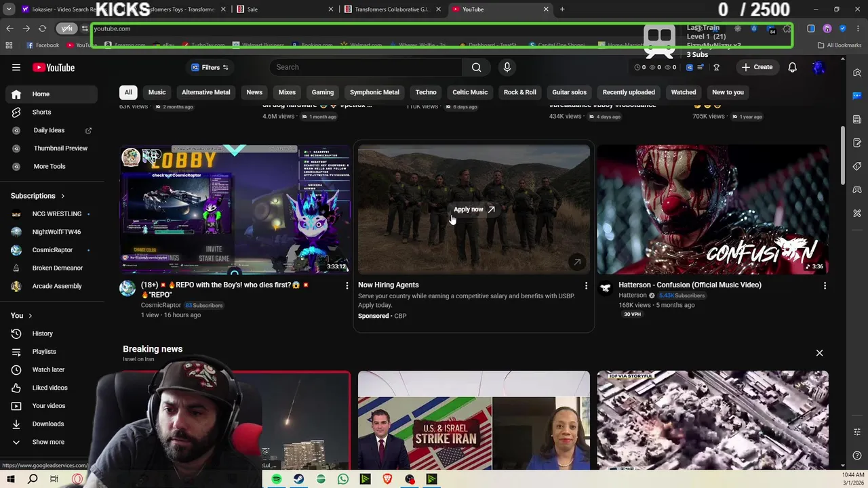Select the Guitar solos chip
This screenshot has width=868, height=488.
coord(569,92)
